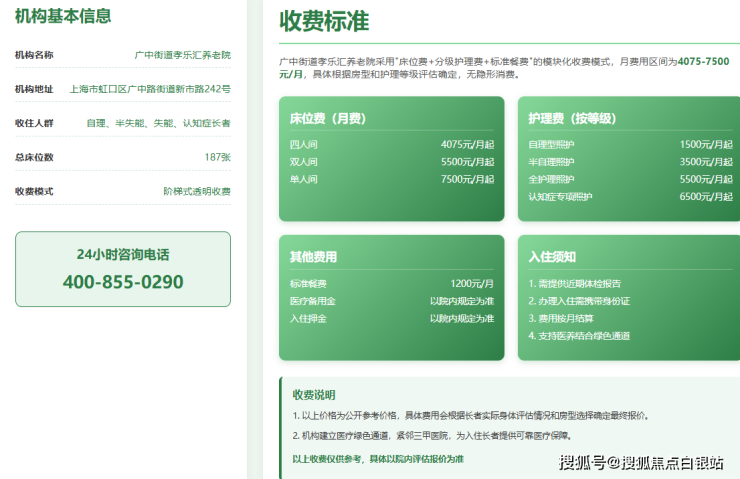Click the 床位费（月费）card title

click(x=328, y=118)
